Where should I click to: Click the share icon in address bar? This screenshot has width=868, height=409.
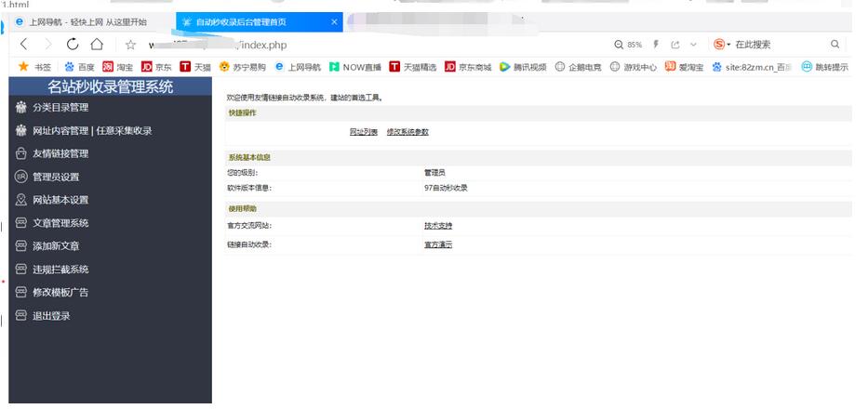[674, 45]
